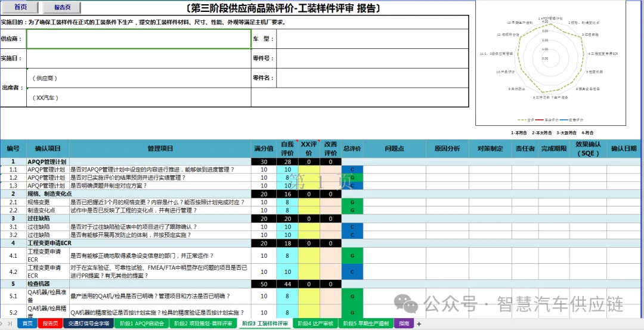Select the （XX汽车） attendee cell

[139, 97]
